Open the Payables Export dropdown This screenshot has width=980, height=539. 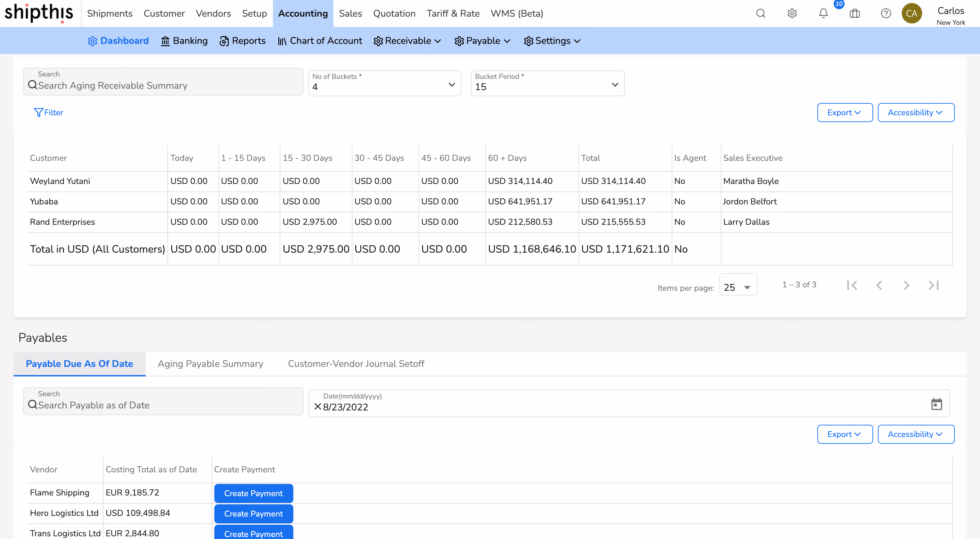(845, 434)
